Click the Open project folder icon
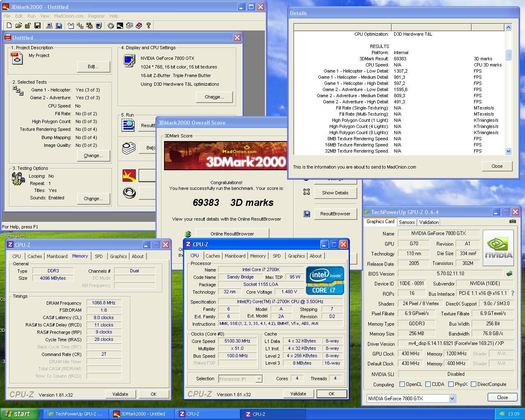Image resolution: width=525 pixels, height=420 pixels. (x=18, y=25)
